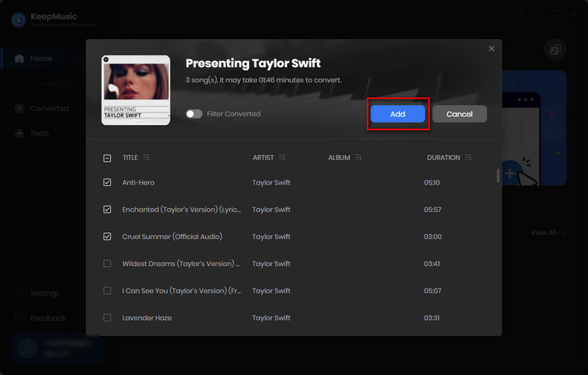This screenshot has width=588, height=375.
Task: Click the music library icon at top right
Action: pyautogui.click(x=555, y=49)
